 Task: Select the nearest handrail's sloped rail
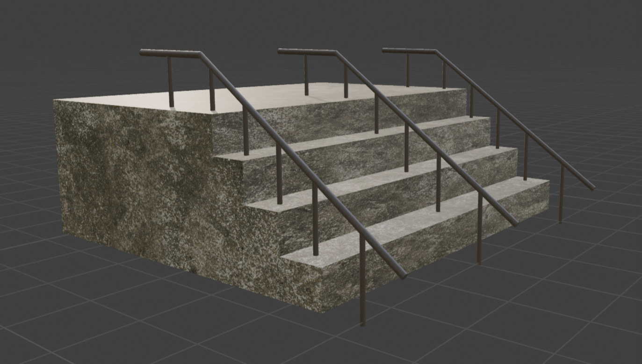pyautogui.click(x=303, y=164)
